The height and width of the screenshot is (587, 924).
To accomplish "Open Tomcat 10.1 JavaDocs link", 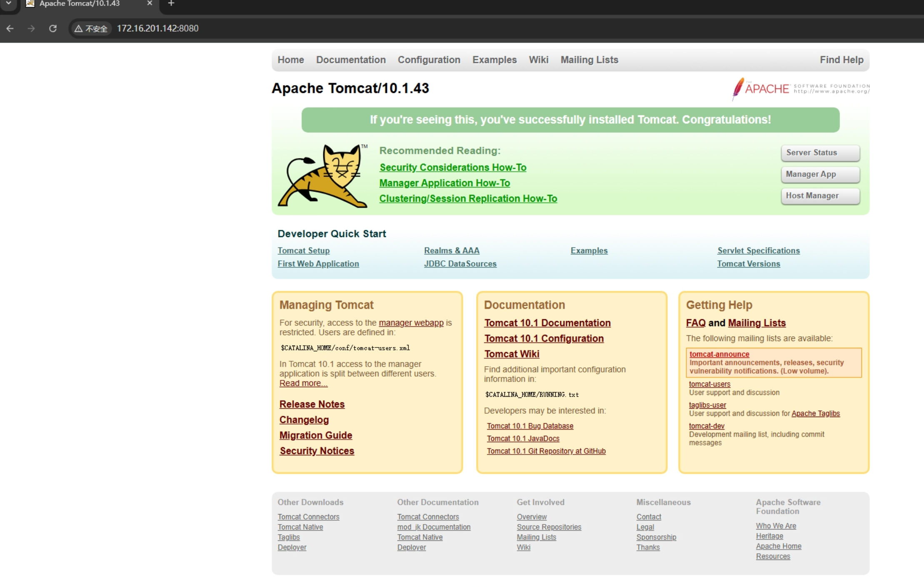I will click(523, 439).
